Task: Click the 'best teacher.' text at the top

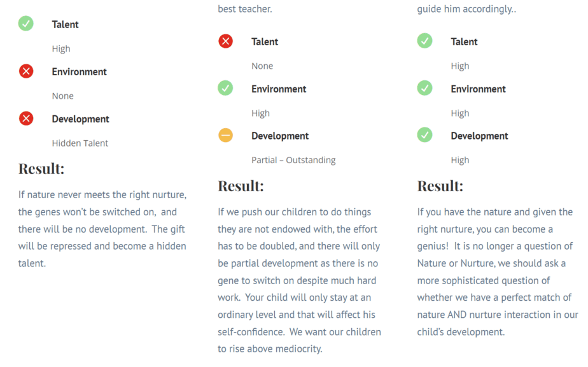Action: pos(245,9)
